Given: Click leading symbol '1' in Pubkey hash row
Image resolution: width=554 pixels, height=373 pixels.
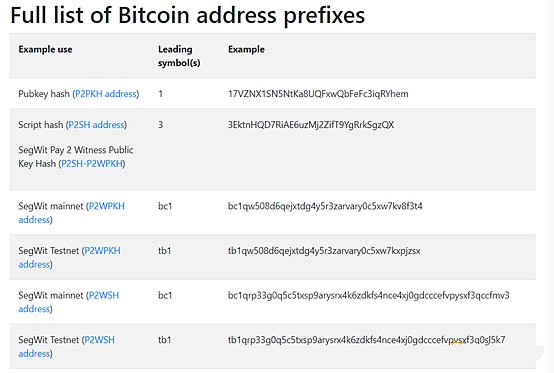Looking at the screenshot, I should click(x=160, y=94).
